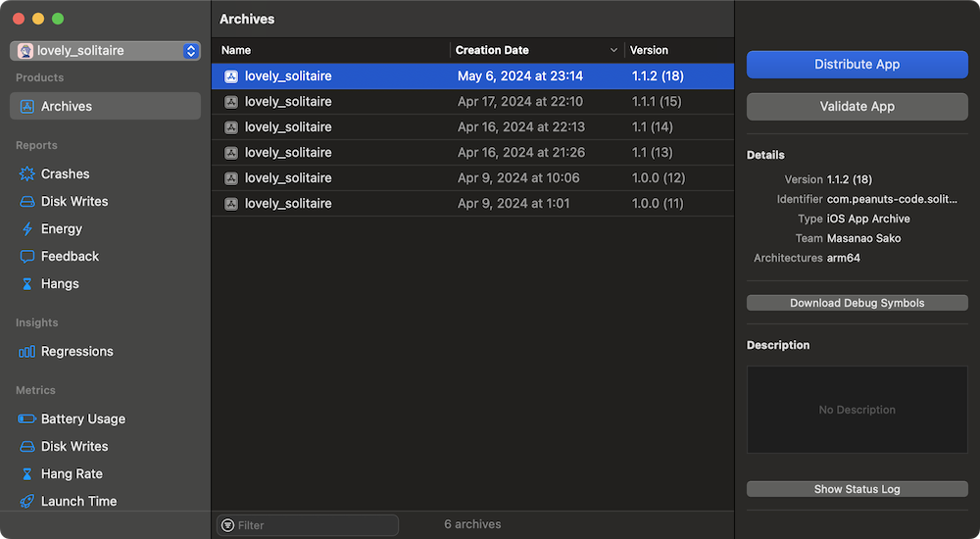Click the Battery Usage icon
The image size is (980, 539).
click(26, 418)
